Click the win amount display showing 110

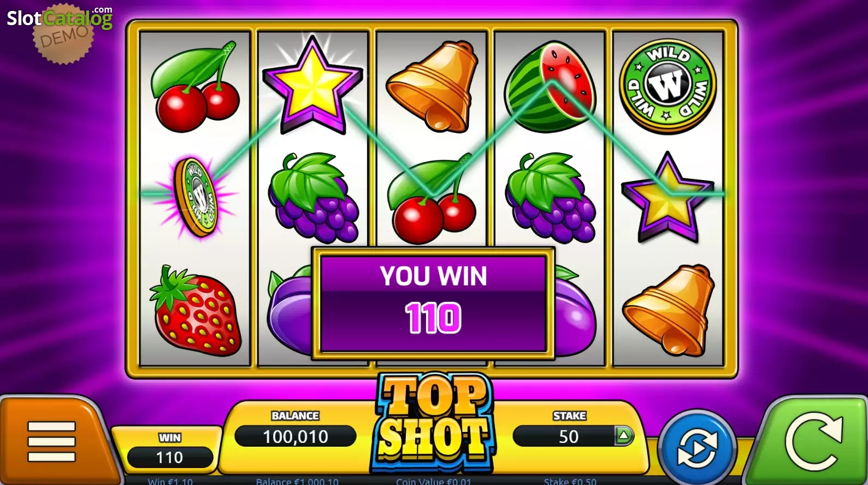[x=170, y=457]
